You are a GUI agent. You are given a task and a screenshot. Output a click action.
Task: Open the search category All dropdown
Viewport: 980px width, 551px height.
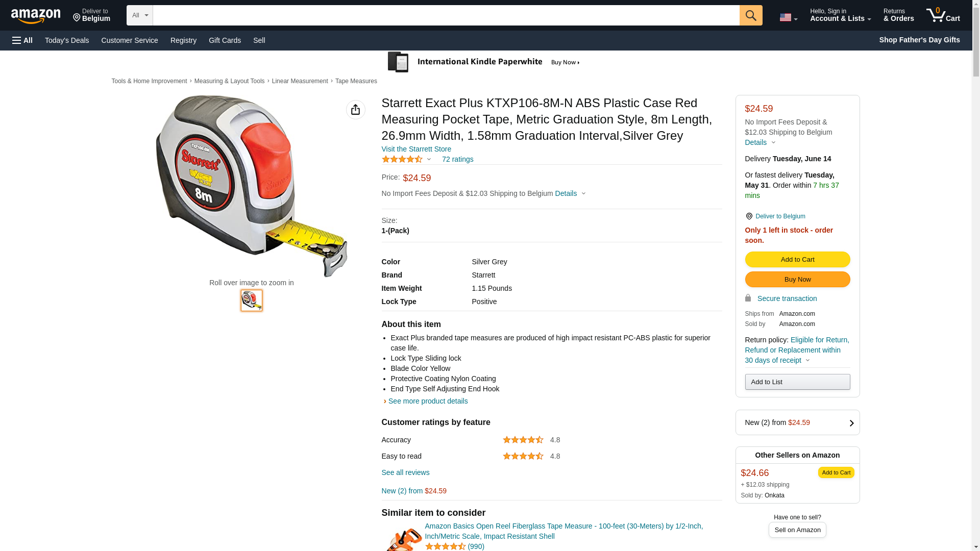coord(139,15)
